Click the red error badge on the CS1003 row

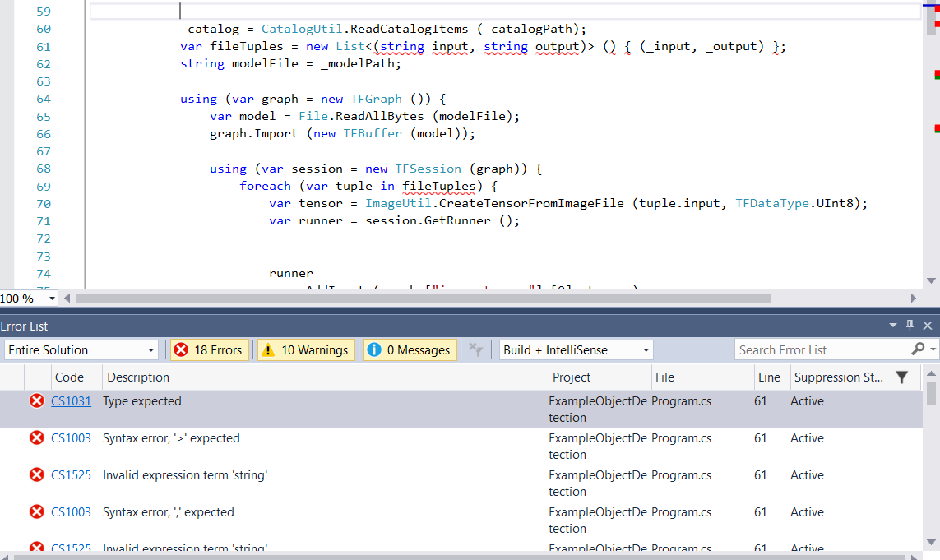point(36,438)
